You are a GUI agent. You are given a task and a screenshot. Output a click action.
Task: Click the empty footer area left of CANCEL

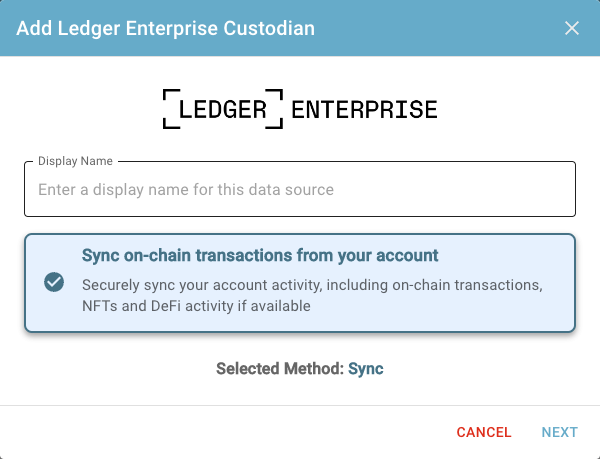(x=225, y=432)
